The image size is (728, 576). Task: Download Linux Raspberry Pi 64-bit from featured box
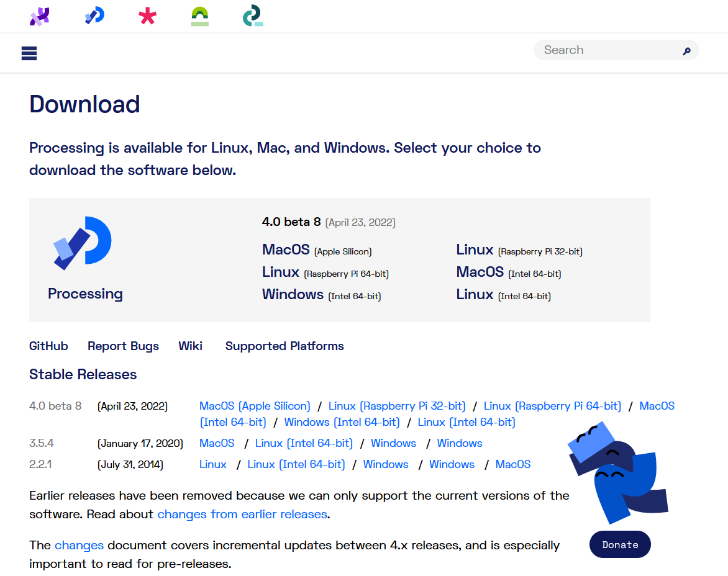tap(325, 272)
